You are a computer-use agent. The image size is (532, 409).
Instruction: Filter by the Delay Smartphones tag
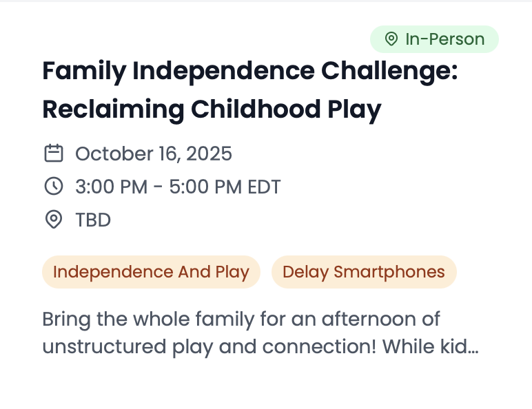click(x=364, y=272)
